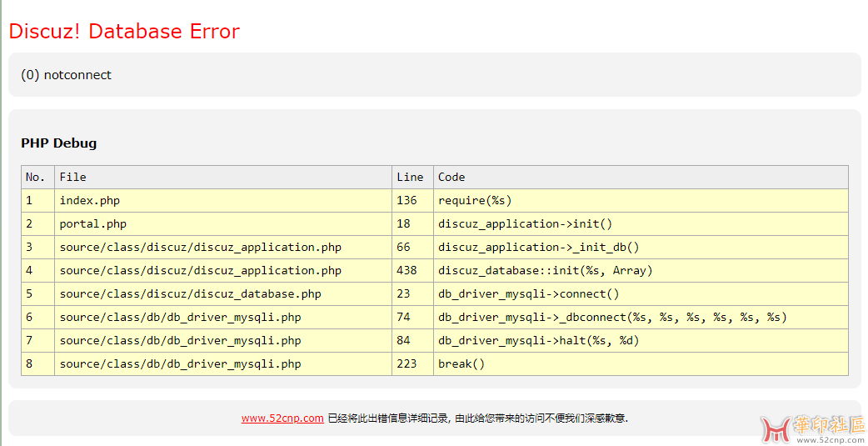Select 'source/class/discuz/discuz_database.php' cell

(x=223, y=293)
